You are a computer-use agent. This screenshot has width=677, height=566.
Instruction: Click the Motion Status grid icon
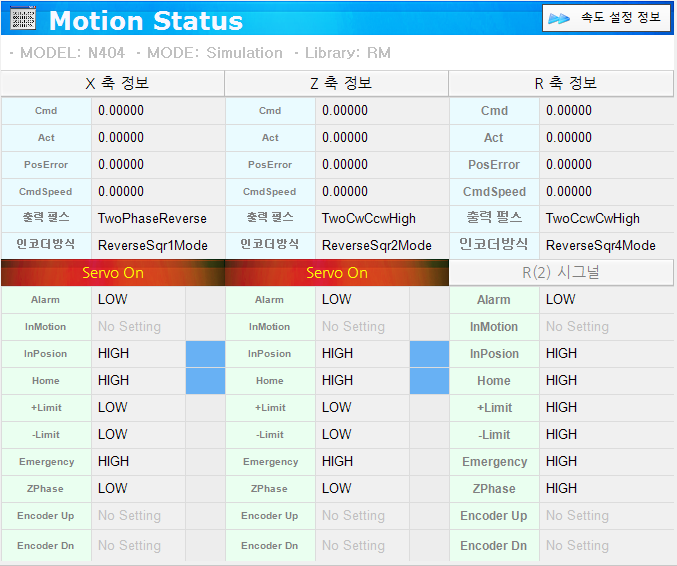tap(23, 19)
